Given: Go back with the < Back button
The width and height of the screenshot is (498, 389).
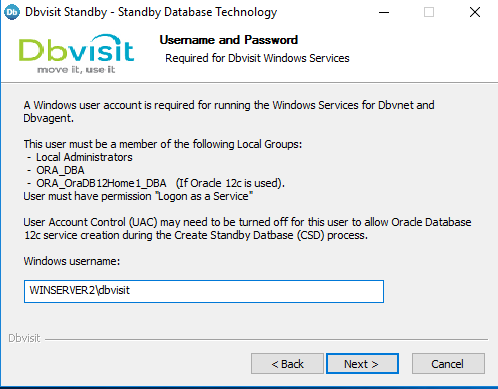Looking at the screenshot, I should coord(287,364).
